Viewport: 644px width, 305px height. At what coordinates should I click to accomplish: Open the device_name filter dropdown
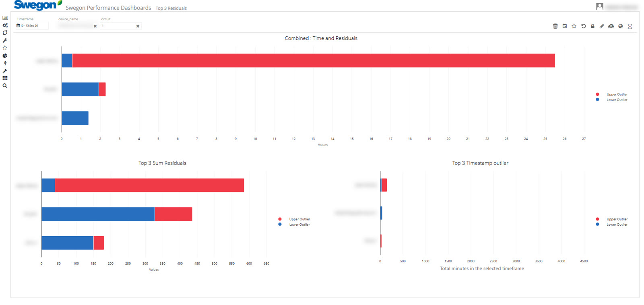pos(75,26)
